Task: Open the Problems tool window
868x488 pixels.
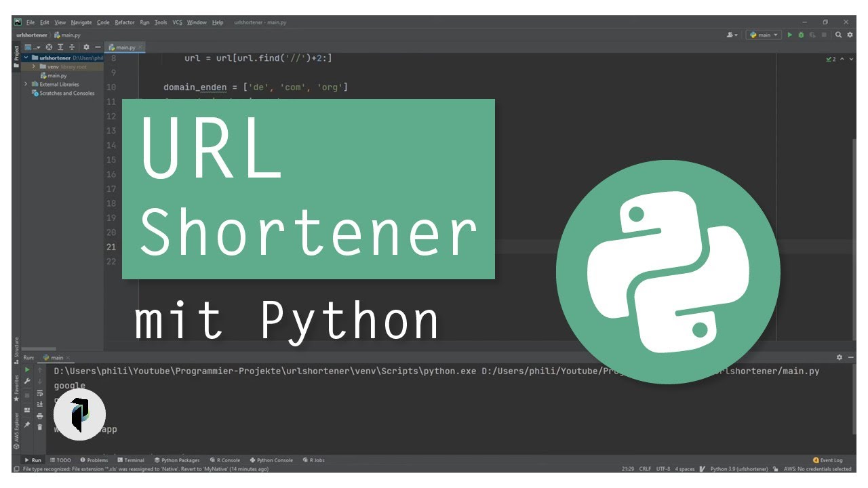Action: pos(94,460)
